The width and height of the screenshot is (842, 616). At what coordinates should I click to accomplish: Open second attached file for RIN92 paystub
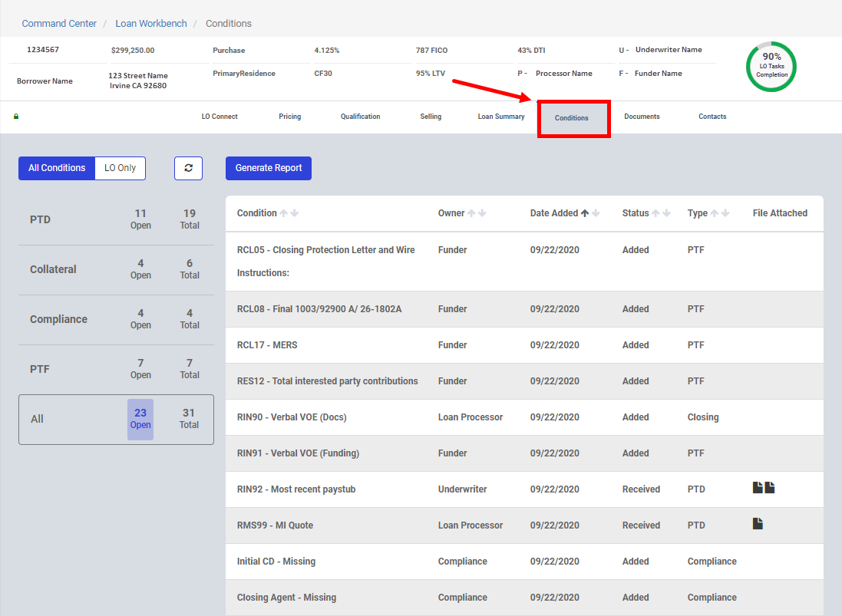point(770,488)
